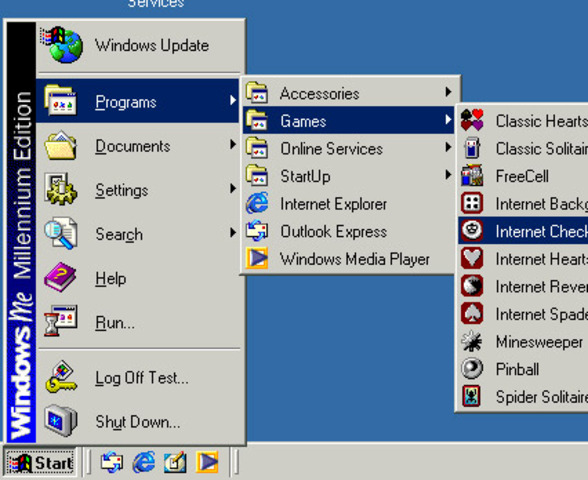Click the Internet Reversi icon
This screenshot has height=480, width=588.
[x=472, y=286]
